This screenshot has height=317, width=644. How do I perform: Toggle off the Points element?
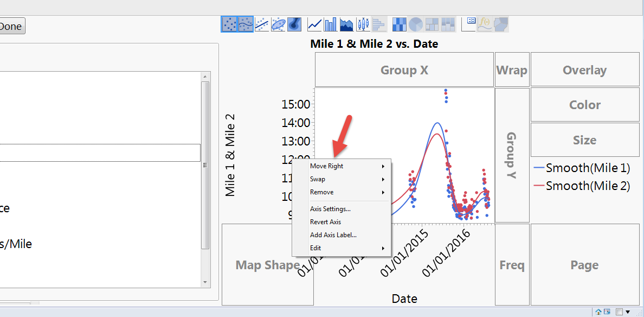(x=229, y=24)
